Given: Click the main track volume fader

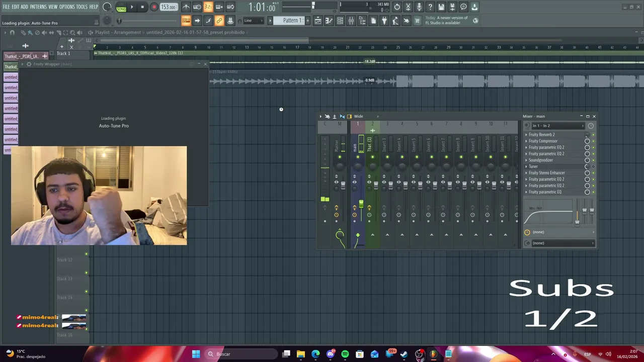Looking at the screenshot, I should tap(361, 204).
